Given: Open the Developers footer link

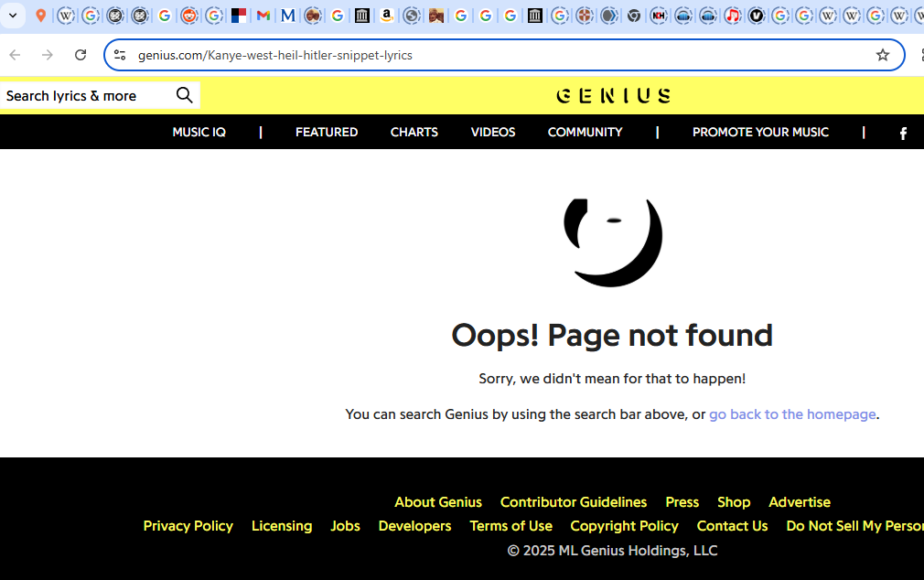Looking at the screenshot, I should tap(414, 526).
